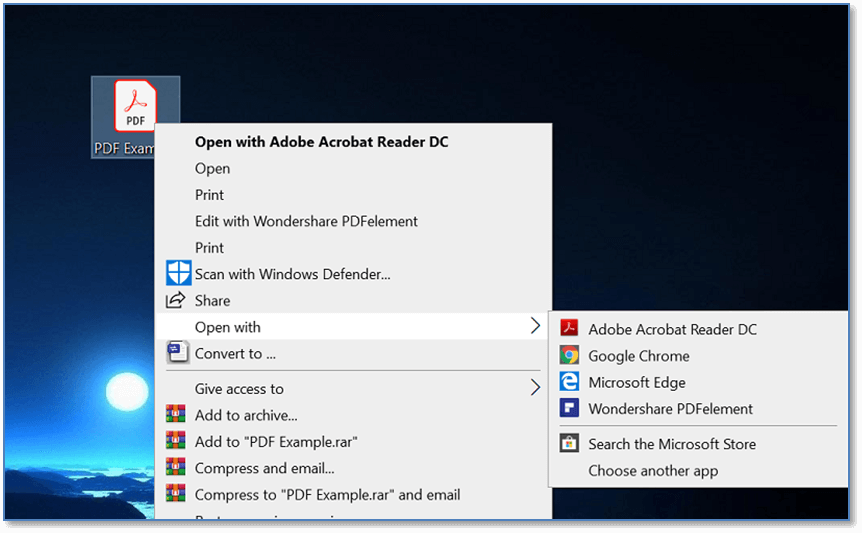Expand the Give access to submenu arrow
862x533 pixels.
(535, 388)
